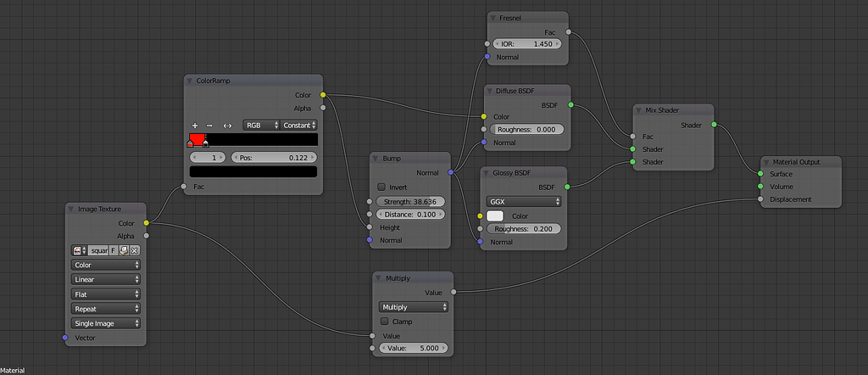
Task: Remove the active ColorRamp color stop
Action: pos(209,126)
